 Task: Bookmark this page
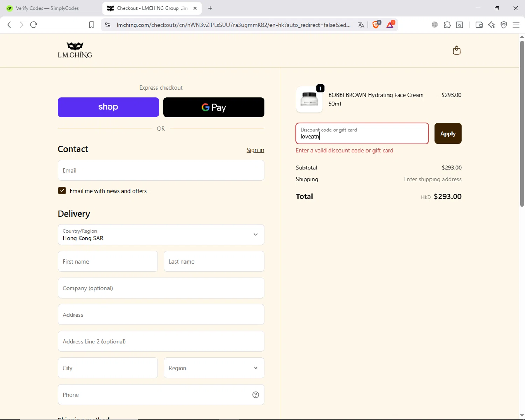coord(91,25)
